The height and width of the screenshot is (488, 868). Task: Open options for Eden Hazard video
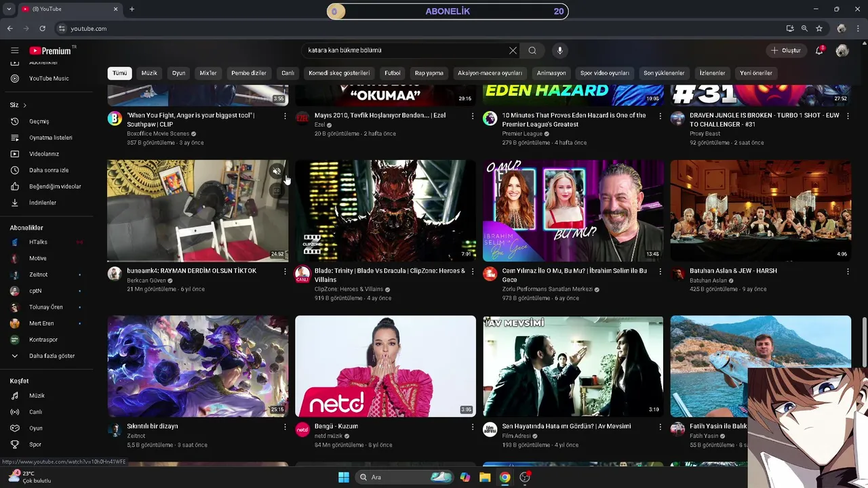(x=660, y=116)
